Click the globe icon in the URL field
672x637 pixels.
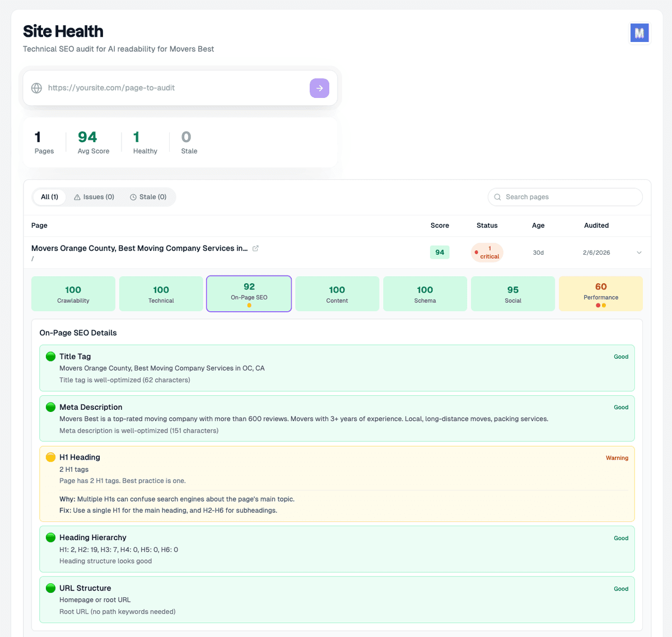(36, 88)
